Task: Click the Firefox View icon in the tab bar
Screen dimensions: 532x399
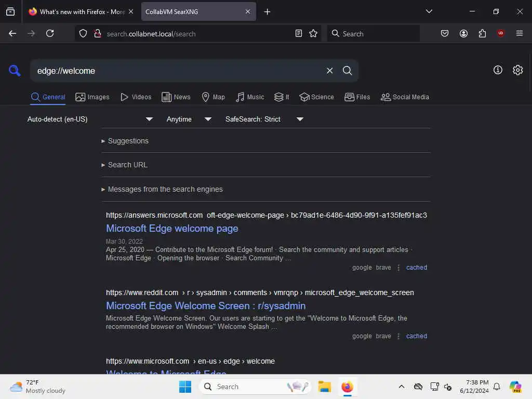Action: tap(10, 11)
